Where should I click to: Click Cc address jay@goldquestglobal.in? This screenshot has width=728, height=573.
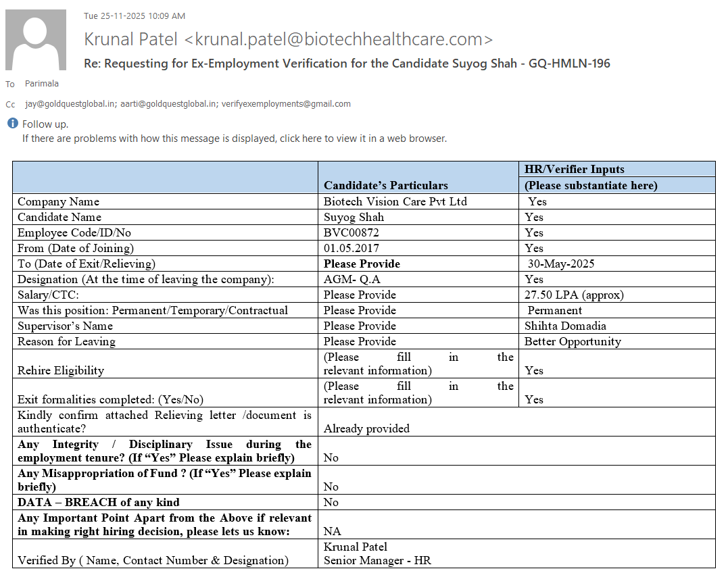(70, 104)
